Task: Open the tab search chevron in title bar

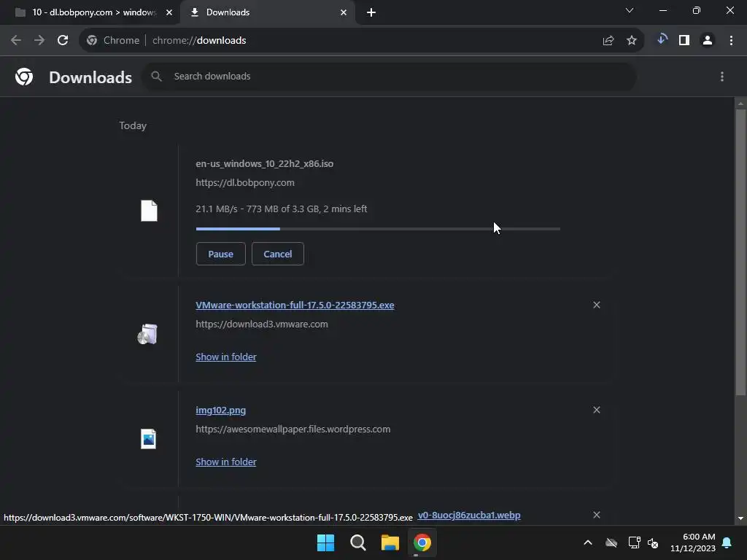Action: (x=630, y=10)
